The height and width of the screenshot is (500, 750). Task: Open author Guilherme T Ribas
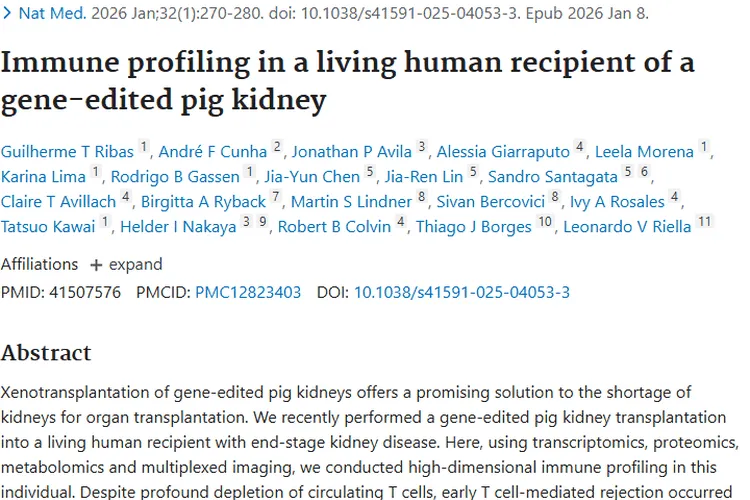click(x=67, y=152)
